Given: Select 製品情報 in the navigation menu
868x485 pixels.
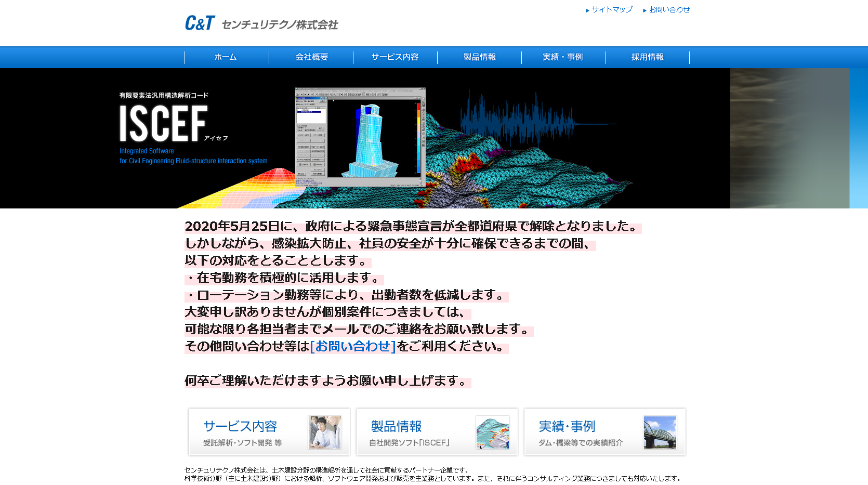Looking at the screenshot, I should click(x=479, y=57).
